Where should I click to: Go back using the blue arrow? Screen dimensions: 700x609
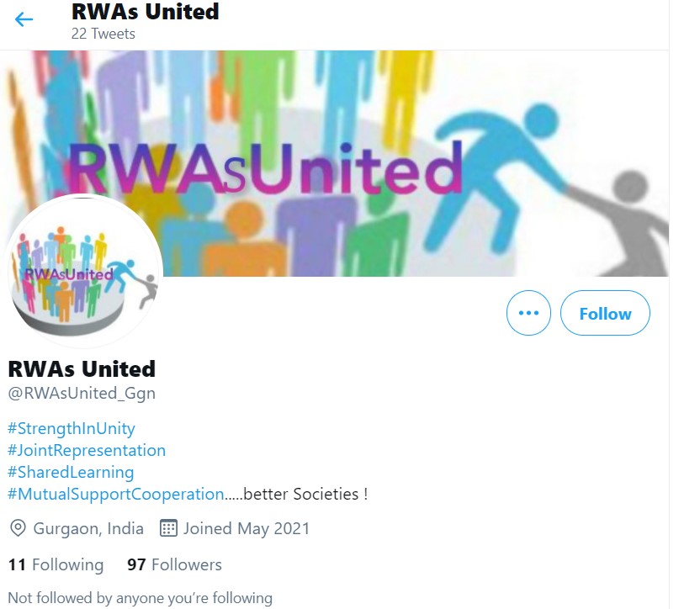click(24, 19)
